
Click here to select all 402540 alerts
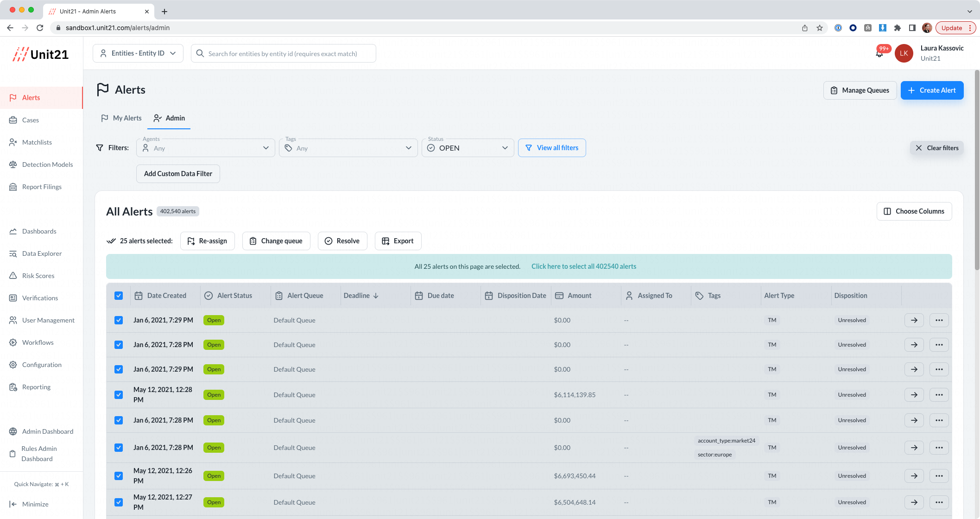point(584,266)
